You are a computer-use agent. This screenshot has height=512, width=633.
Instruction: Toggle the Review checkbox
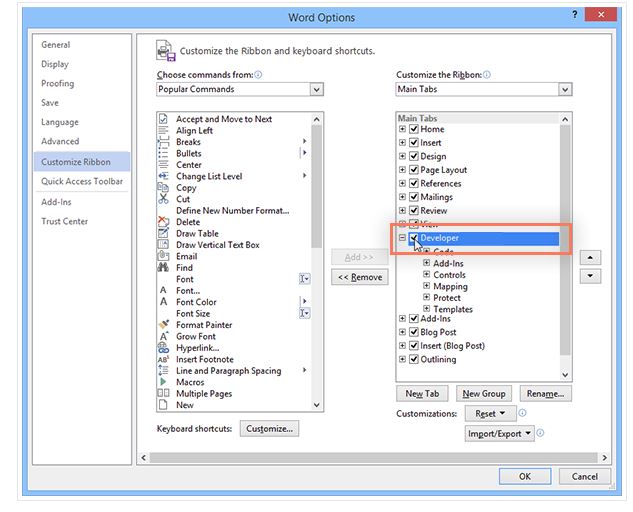[414, 210]
